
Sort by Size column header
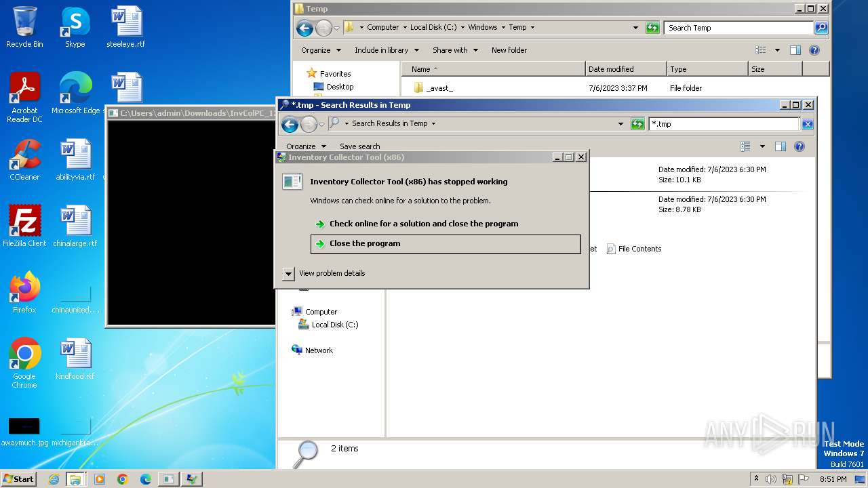coord(775,69)
